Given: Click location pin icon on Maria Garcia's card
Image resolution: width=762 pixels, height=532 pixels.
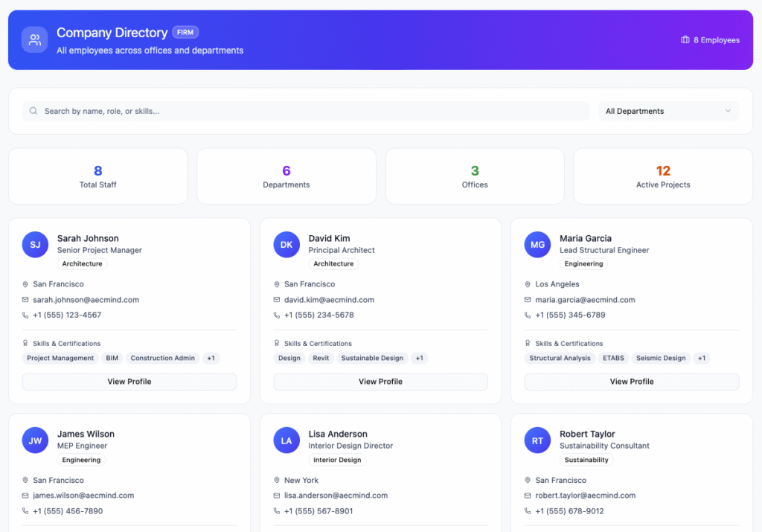Looking at the screenshot, I should click(x=528, y=284).
